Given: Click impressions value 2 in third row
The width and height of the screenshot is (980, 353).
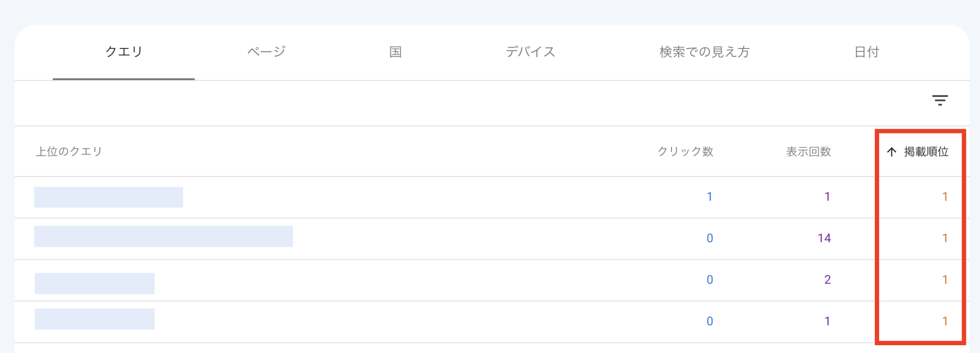Looking at the screenshot, I should click(828, 280).
